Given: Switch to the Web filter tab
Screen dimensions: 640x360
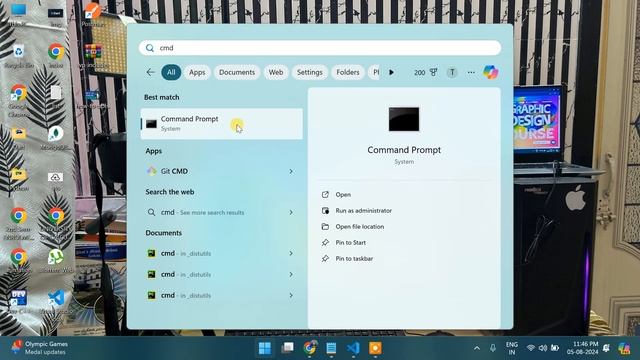Looking at the screenshot, I should click(x=276, y=72).
